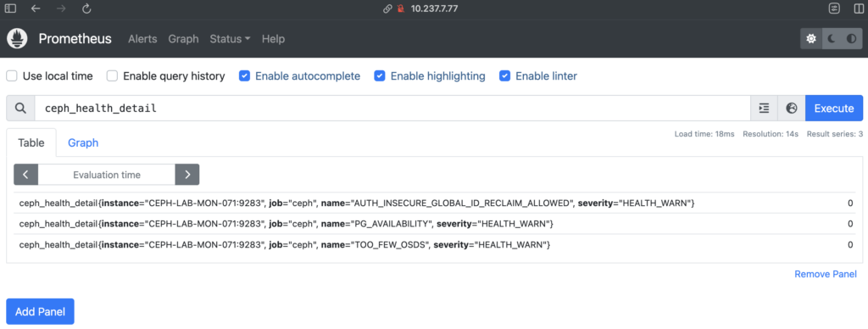Disable the Enable highlighting checkbox
The image size is (868, 329).
(x=380, y=75)
